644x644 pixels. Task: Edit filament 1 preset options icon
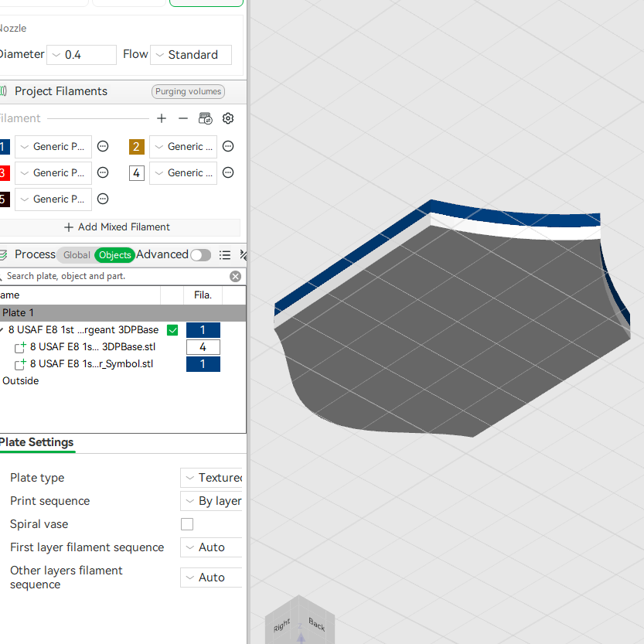click(103, 146)
